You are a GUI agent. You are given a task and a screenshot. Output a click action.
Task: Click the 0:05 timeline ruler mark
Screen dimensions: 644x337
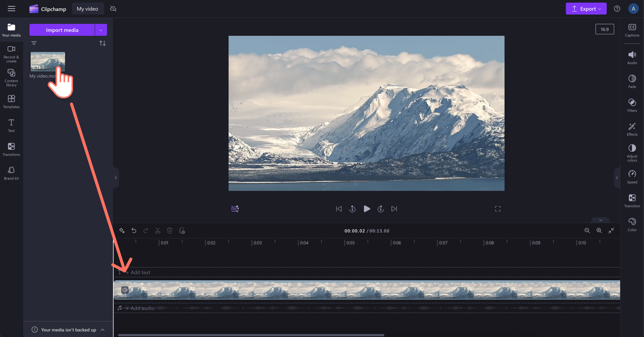(x=351, y=243)
